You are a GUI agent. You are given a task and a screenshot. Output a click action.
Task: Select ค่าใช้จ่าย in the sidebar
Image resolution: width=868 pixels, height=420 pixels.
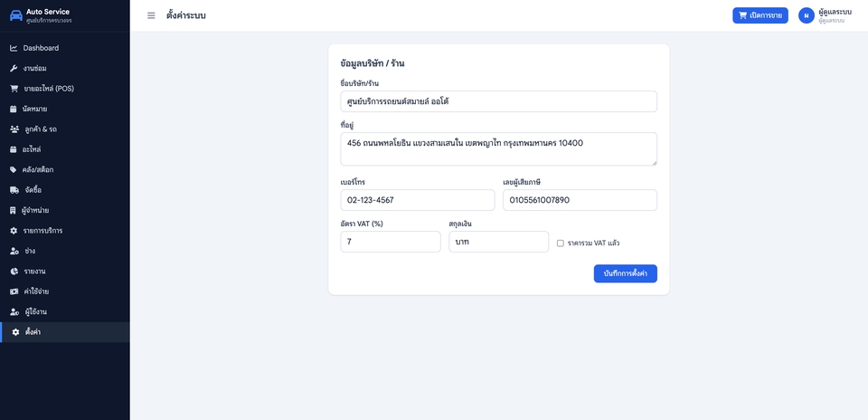pyautogui.click(x=65, y=291)
